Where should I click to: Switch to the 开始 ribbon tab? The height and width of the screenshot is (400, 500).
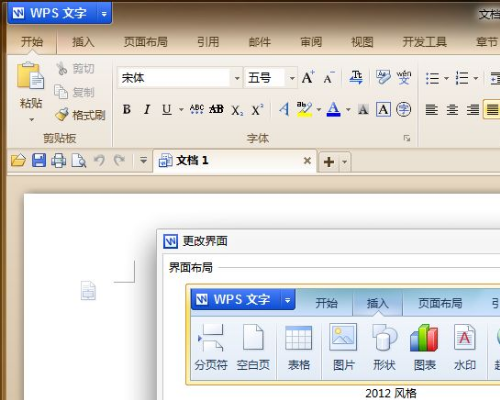click(32, 42)
